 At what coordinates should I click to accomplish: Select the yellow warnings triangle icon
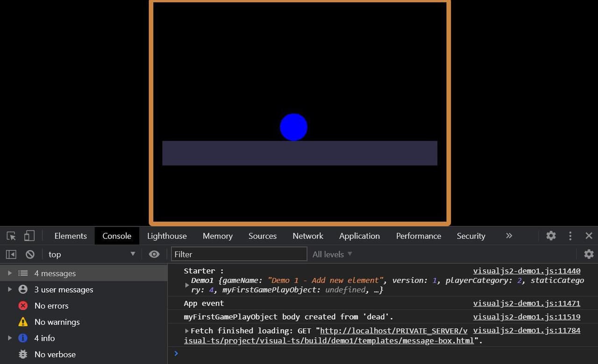[x=23, y=322]
